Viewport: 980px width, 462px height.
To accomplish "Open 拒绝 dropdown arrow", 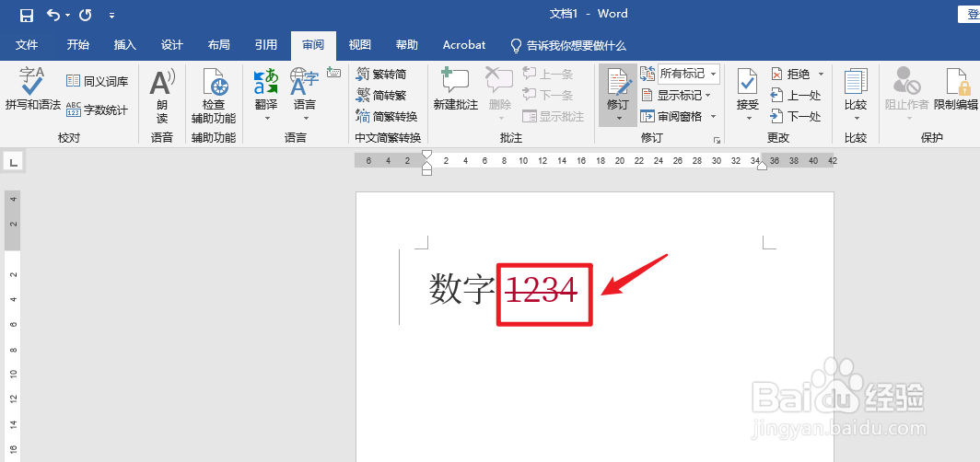I will (x=821, y=75).
